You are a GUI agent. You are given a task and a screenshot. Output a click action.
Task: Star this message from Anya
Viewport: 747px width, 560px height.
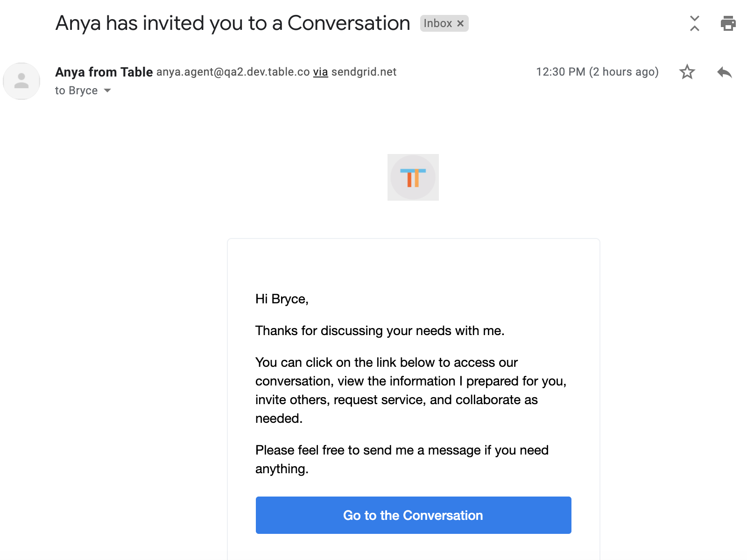tap(687, 72)
